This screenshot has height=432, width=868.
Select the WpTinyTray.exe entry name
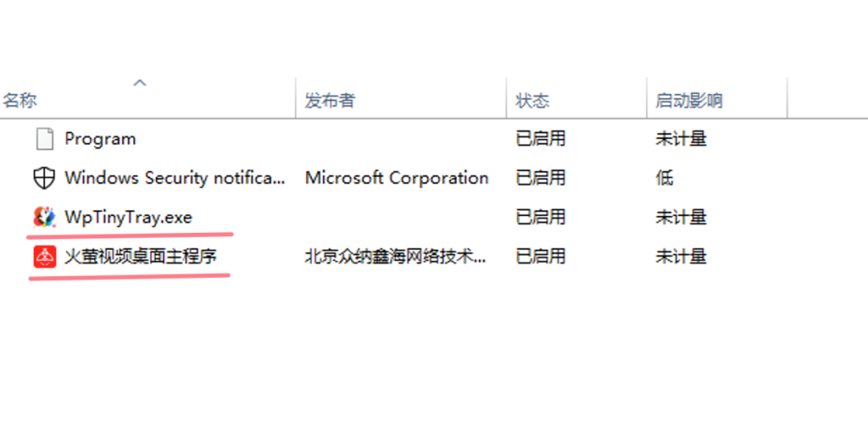pos(129,218)
